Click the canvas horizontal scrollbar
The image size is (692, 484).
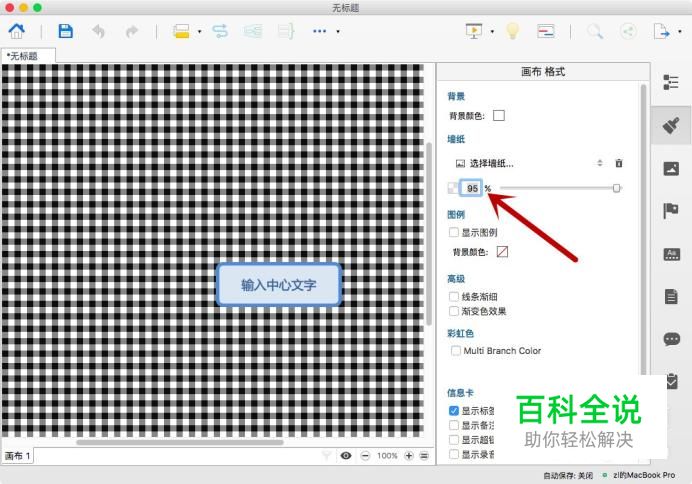tap(180, 443)
